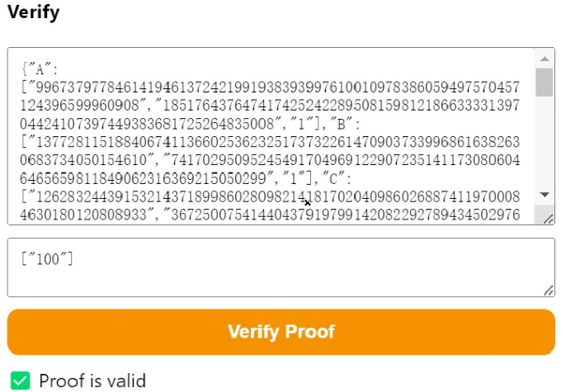
Task: Click the proof textarea scroll-down arrow
Action: 544,195
